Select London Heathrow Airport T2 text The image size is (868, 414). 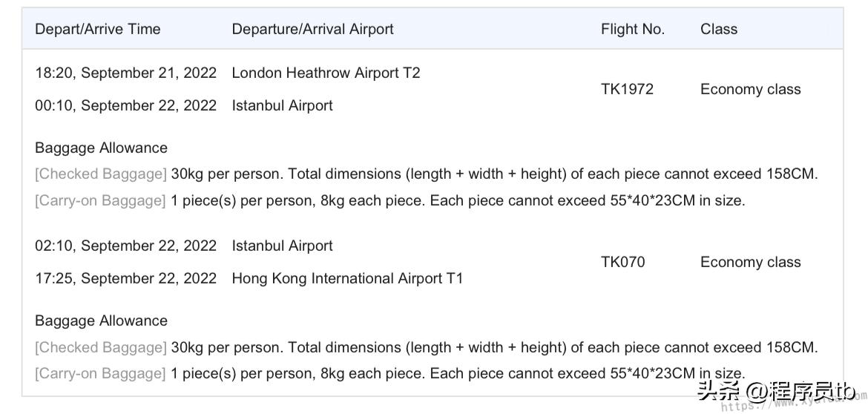click(326, 73)
